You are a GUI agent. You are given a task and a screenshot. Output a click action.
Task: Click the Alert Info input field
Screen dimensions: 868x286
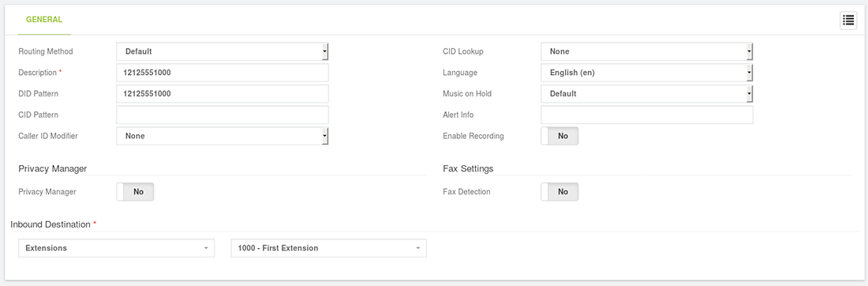(x=646, y=115)
